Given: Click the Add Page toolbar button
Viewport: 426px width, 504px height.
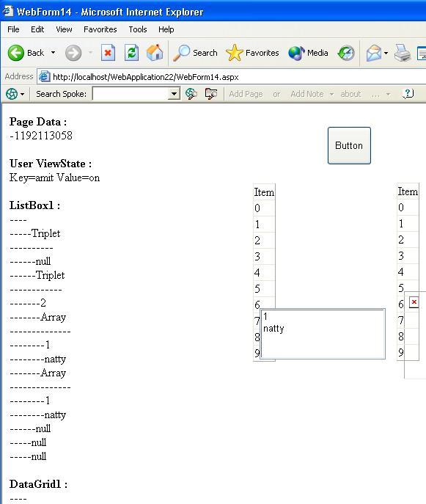Looking at the screenshot, I should pos(246,94).
